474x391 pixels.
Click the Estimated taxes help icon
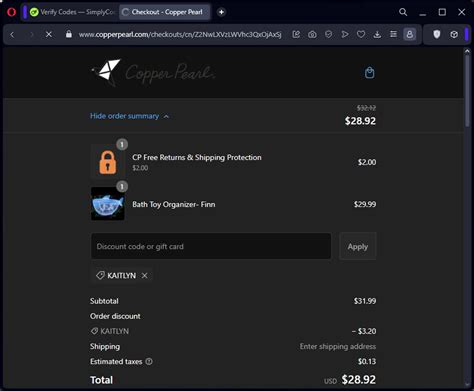pyautogui.click(x=149, y=361)
